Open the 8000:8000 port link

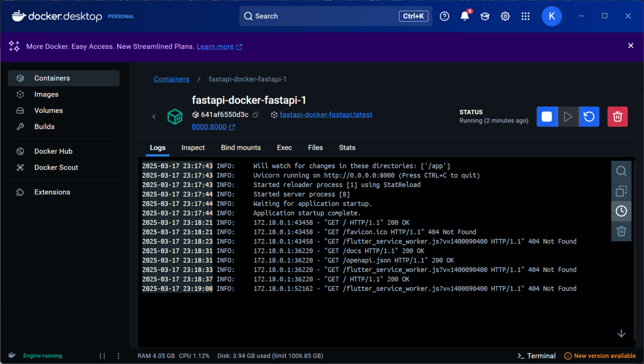click(x=214, y=127)
